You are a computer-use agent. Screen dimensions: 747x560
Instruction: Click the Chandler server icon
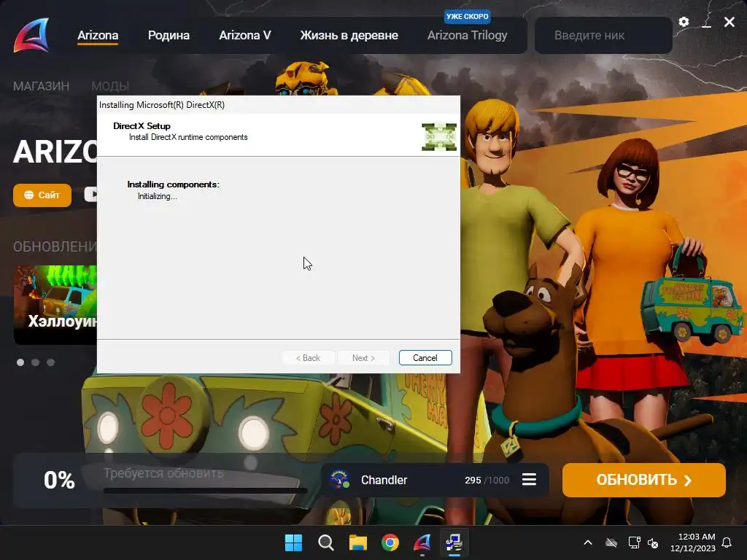click(x=340, y=480)
